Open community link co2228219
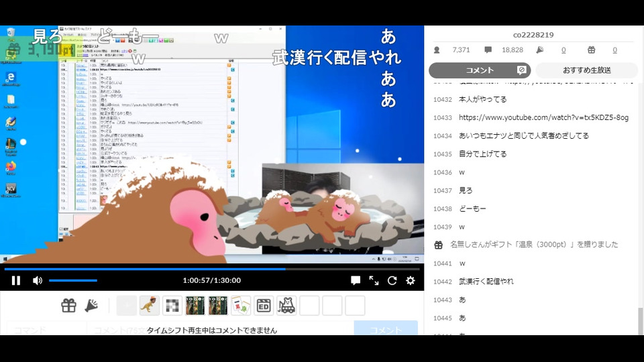Screen dimensions: 644x362 (533, 35)
